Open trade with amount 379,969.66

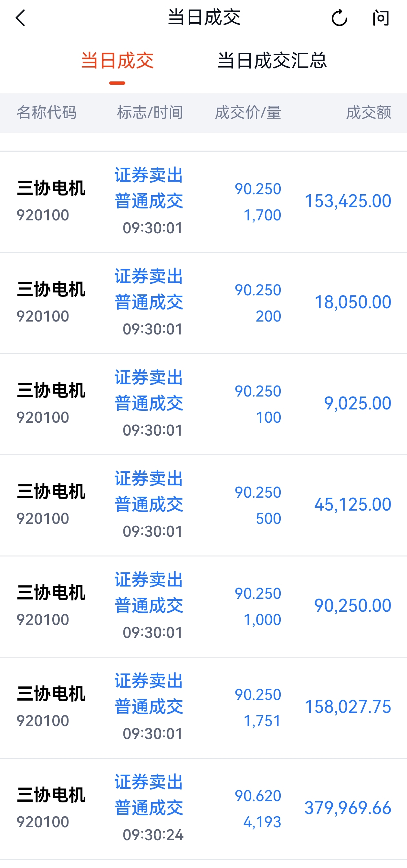[x=203, y=808]
